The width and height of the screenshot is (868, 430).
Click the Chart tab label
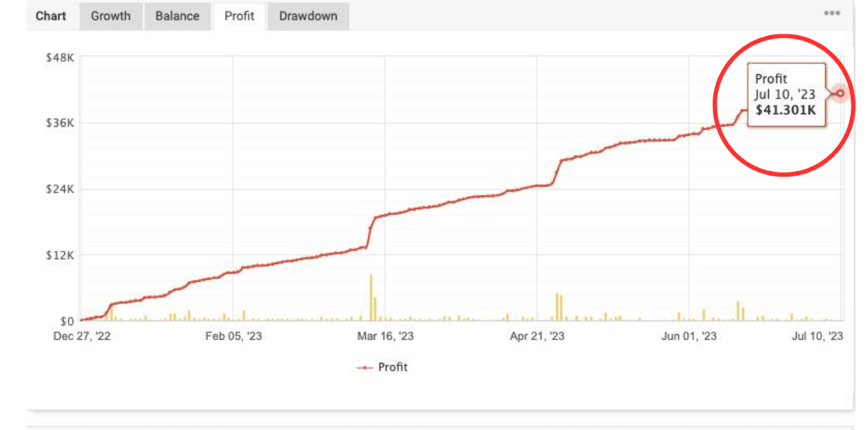pos(51,16)
